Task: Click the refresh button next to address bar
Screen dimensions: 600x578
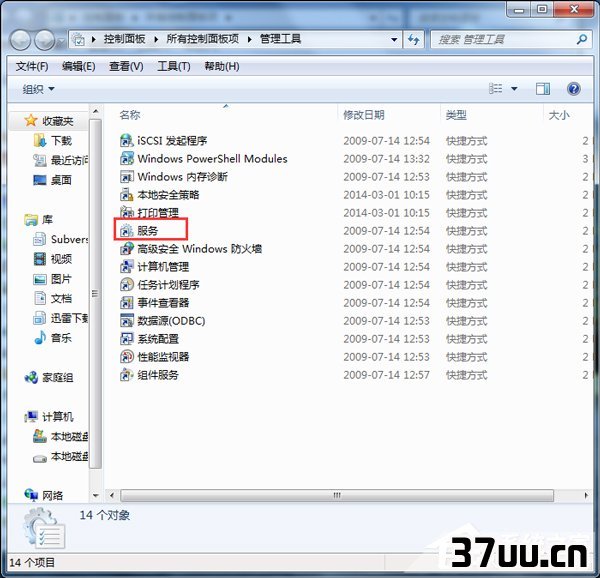Action: (413, 39)
